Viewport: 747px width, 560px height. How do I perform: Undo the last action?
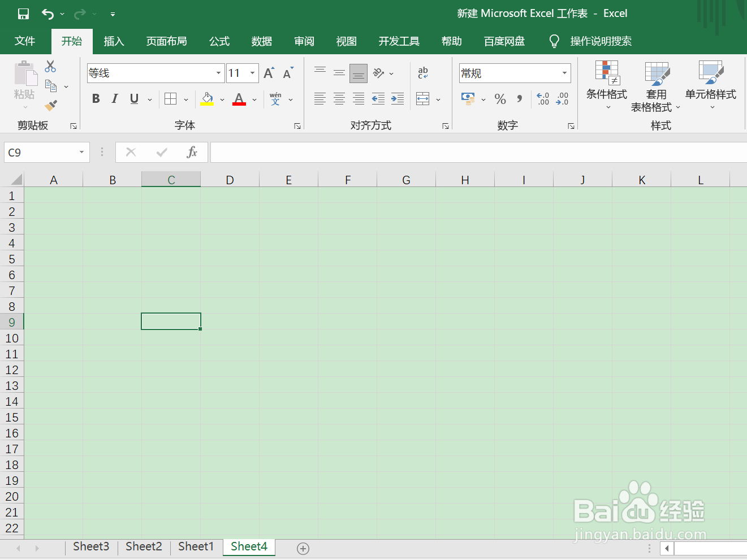click(x=48, y=14)
